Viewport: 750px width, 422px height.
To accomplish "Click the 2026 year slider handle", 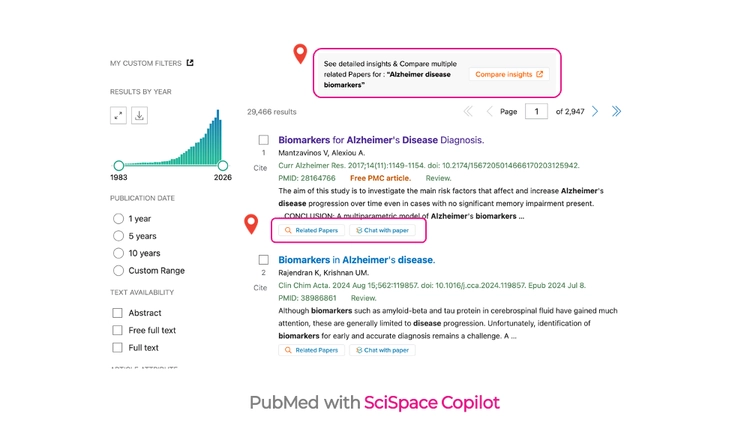I will (222, 166).
